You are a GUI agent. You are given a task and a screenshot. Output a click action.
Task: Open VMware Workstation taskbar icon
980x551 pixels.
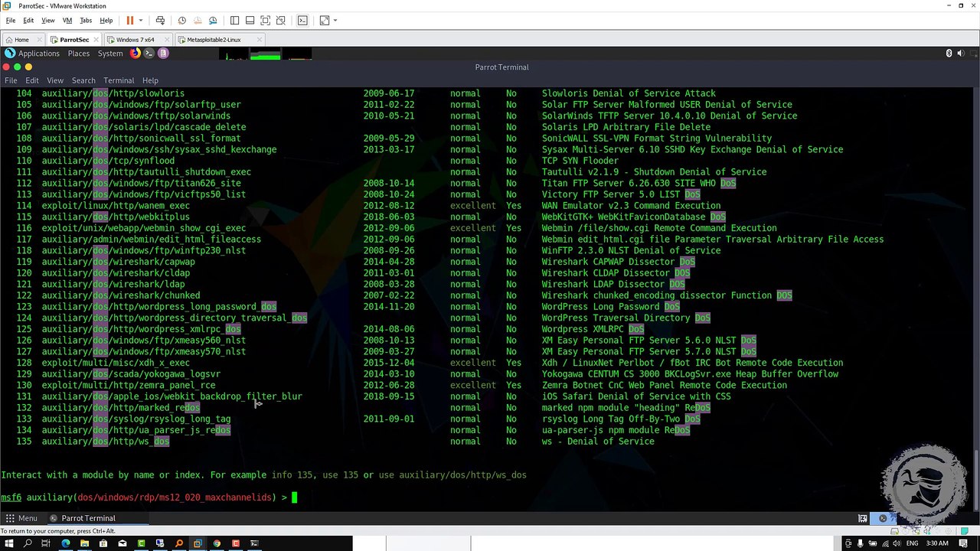198,543
